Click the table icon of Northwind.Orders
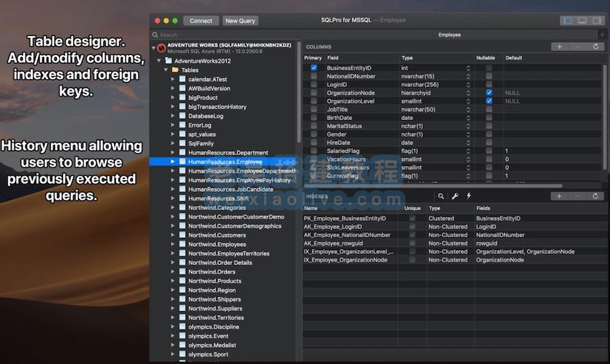 coord(182,271)
